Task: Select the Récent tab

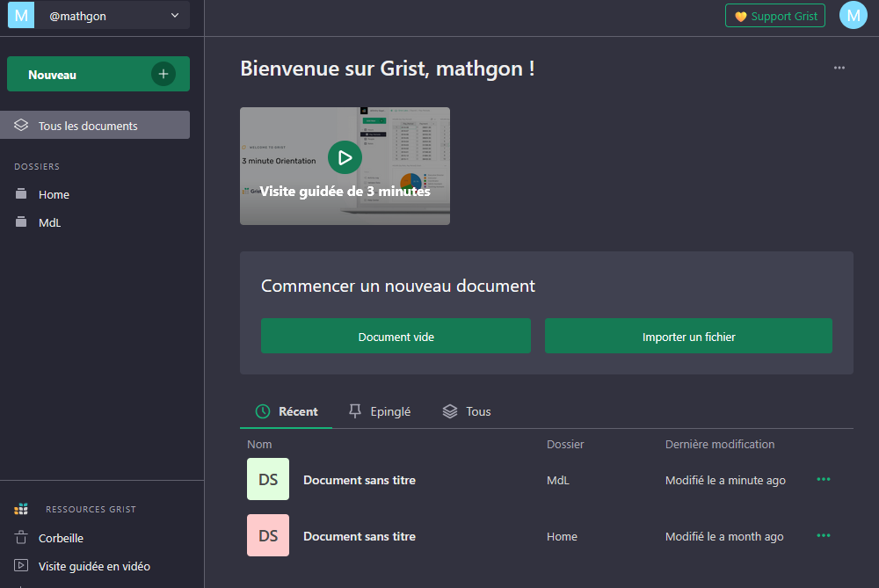Action: point(287,411)
